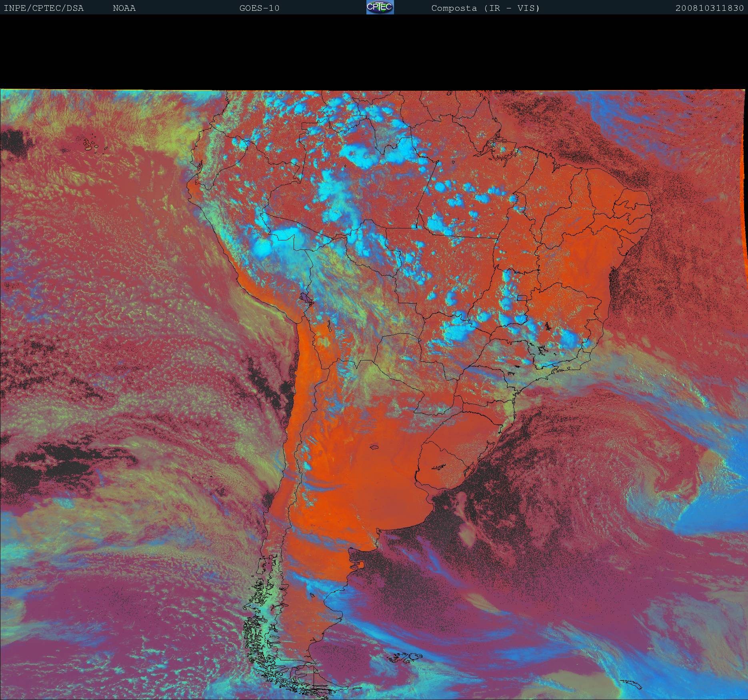Click the INPE/CPTEC/DSA header label
The width and height of the screenshot is (748, 700).
pyautogui.click(x=44, y=8)
